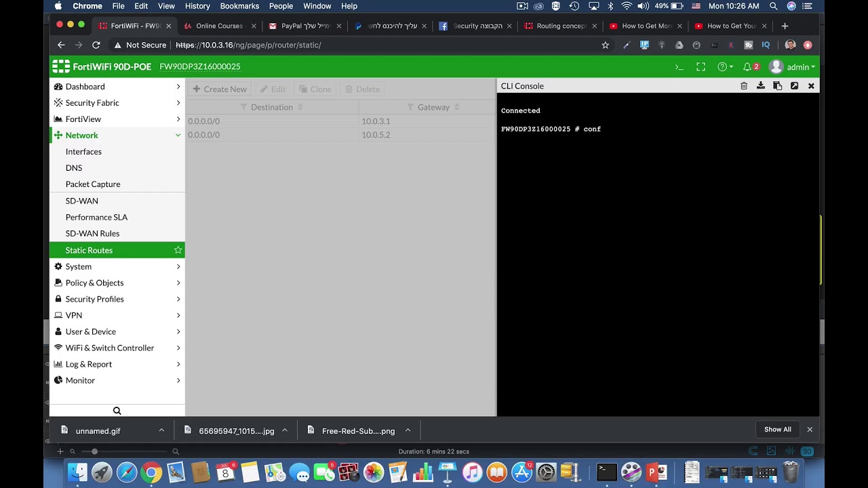Reload the page in Chrome
868x488 pixels.
96,45
